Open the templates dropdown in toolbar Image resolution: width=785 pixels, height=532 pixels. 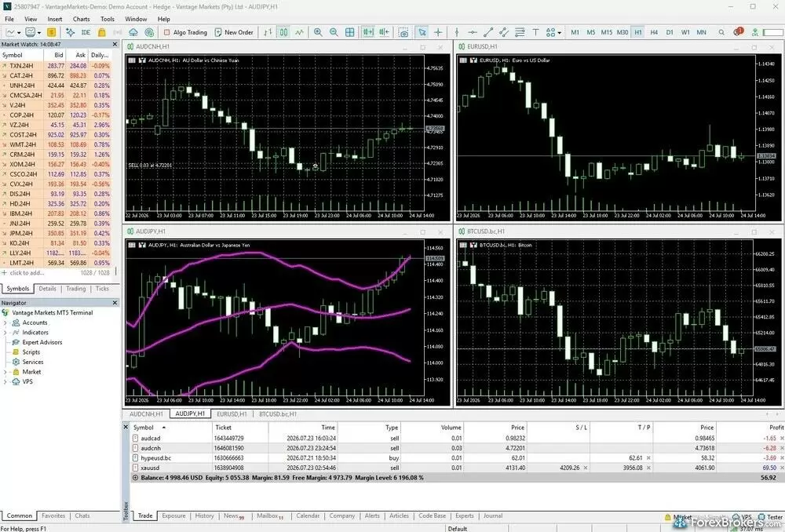point(39,32)
